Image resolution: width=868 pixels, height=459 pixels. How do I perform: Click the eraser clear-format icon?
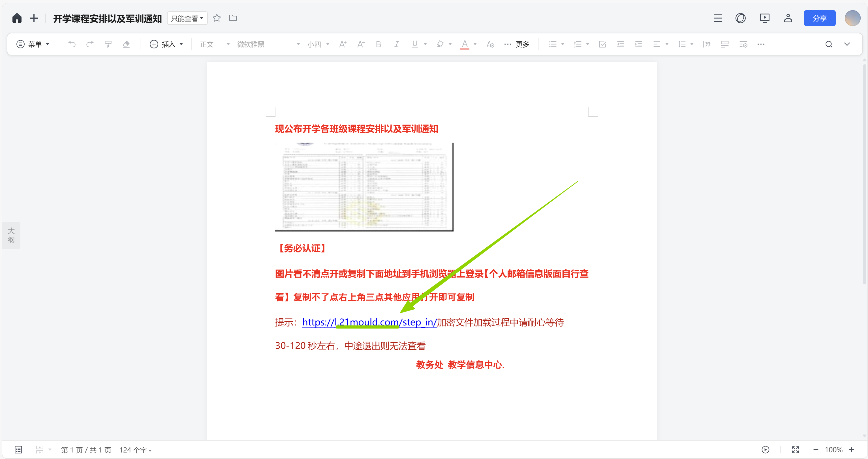pyautogui.click(x=126, y=44)
